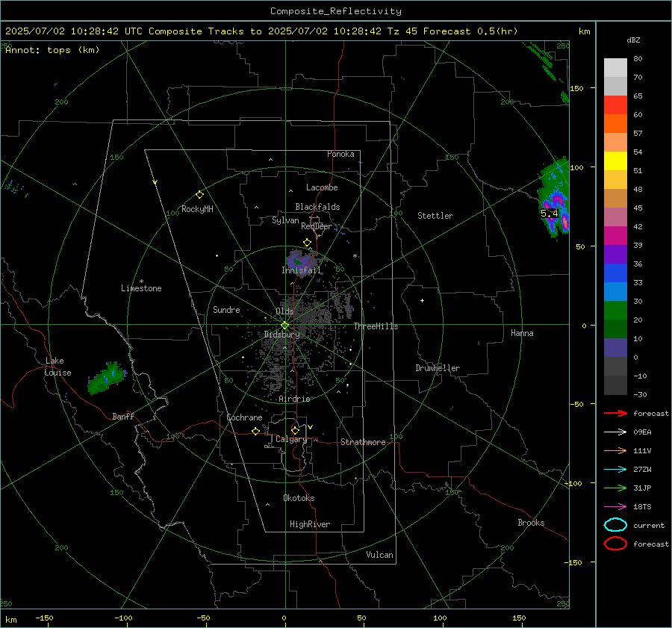Click the yellow diamond marker beside RockyMH

coord(199,195)
